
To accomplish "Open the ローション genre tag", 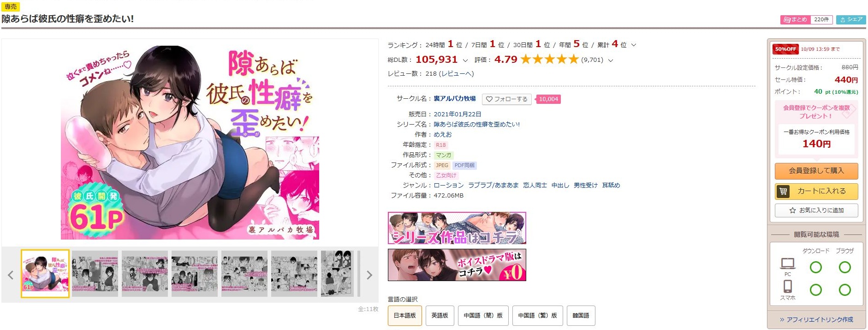I will (x=449, y=186).
